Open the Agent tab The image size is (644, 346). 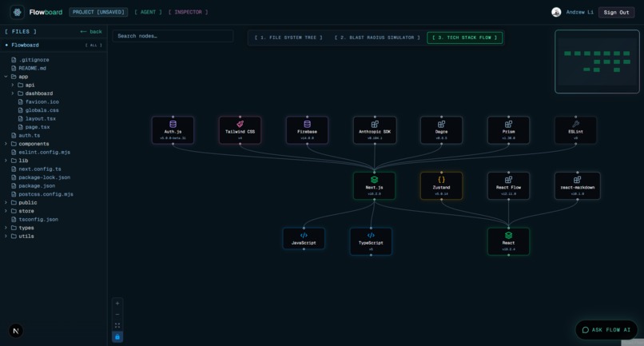tap(148, 12)
